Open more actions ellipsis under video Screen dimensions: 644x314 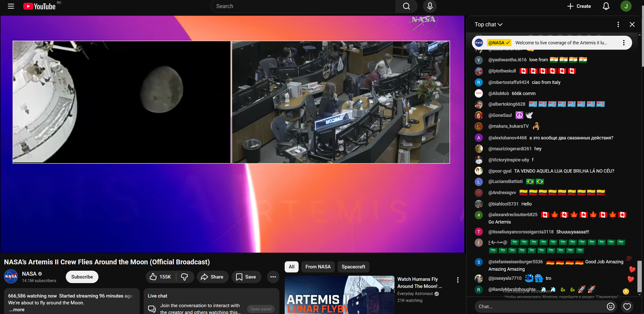point(273,277)
